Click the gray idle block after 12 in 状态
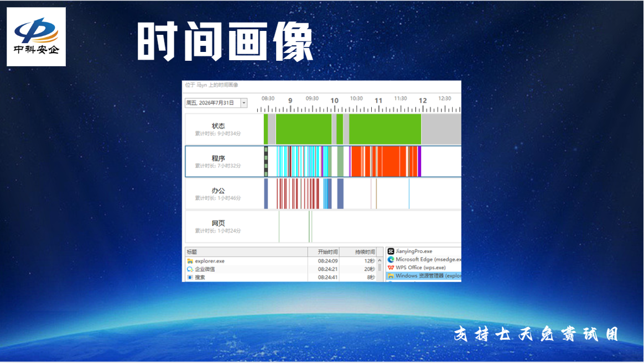Image resolution: width=644 pixels, height=363 pixels. (441, 129)
